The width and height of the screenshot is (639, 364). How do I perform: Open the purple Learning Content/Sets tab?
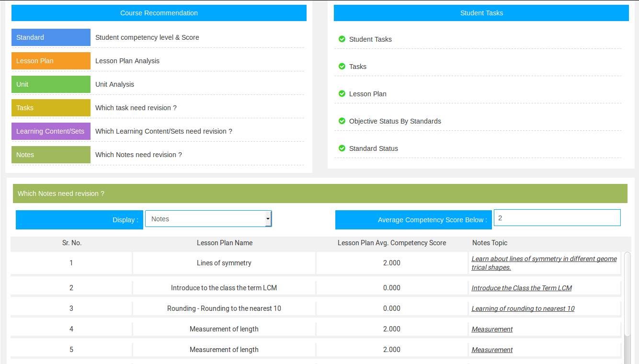tap(51, 131)
